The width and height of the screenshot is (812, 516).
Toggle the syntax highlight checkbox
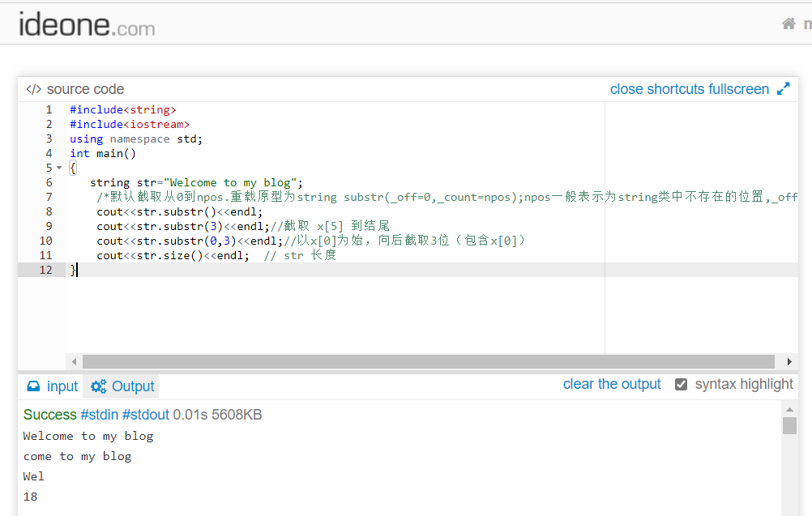pos(681,385)
